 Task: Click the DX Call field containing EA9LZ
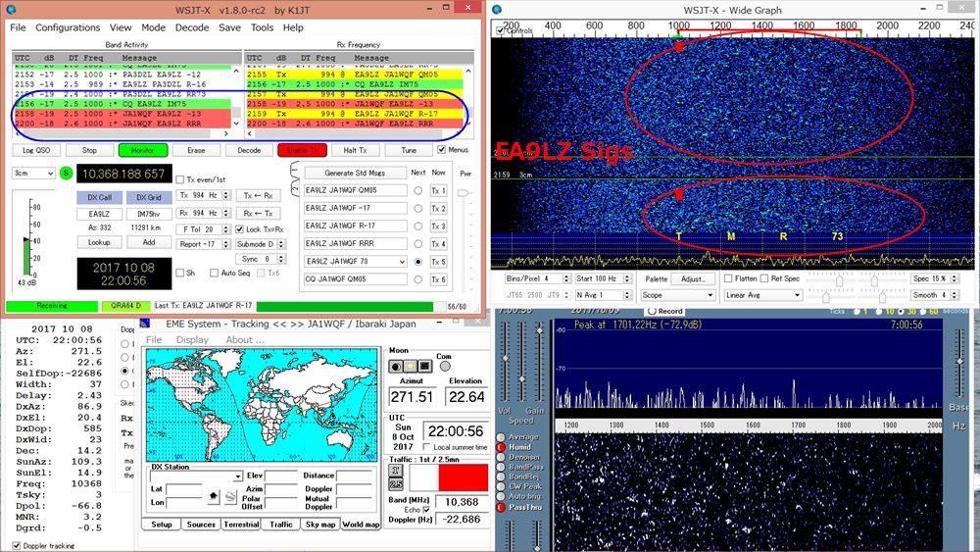click(x=99, y=214)
